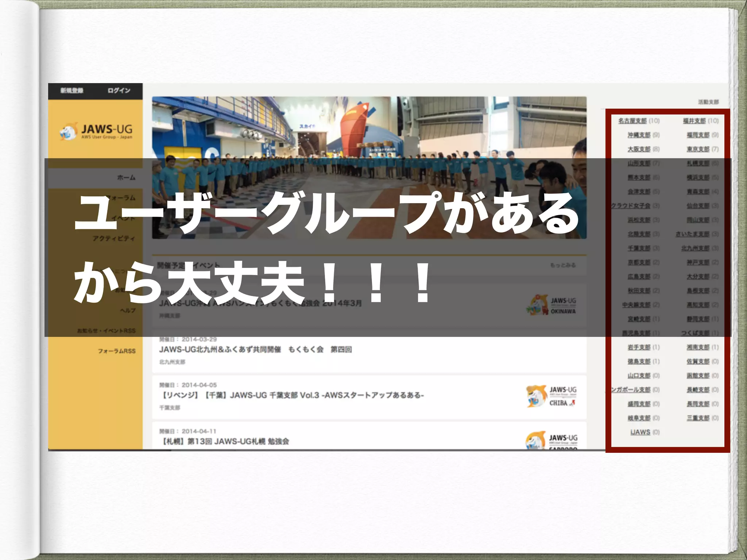Open 第13回 JAWS-UG札幌 勉強会 event
The image size is (747, 560).
point(224,442)
